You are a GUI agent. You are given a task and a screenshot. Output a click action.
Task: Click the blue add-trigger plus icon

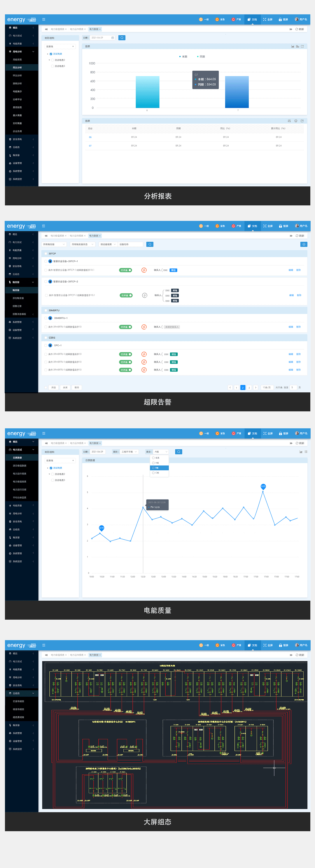[304, 244]
